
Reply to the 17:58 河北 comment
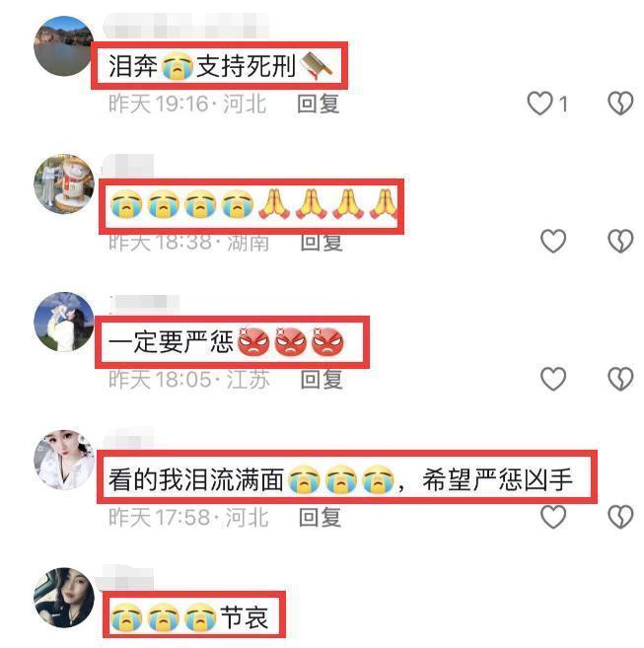(320, 517)
